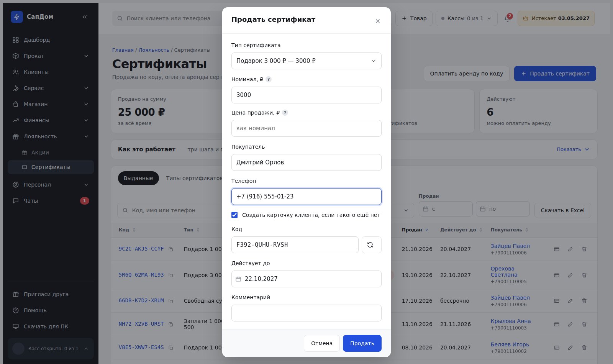Click the help icon next to Цена продажи

pos(285,113)
